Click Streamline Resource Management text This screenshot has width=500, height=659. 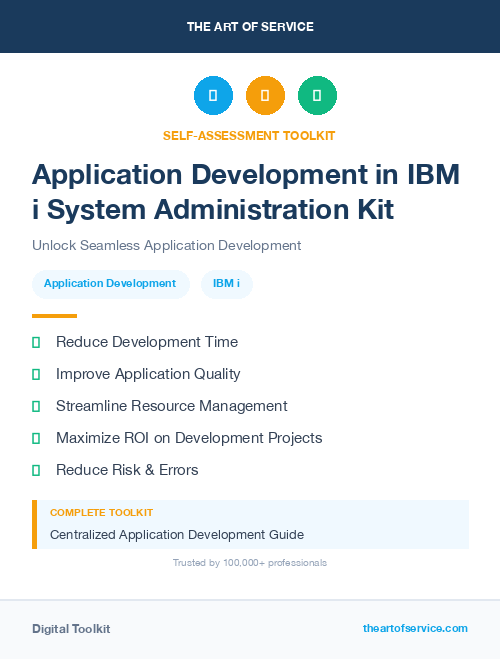coord(172,406)
